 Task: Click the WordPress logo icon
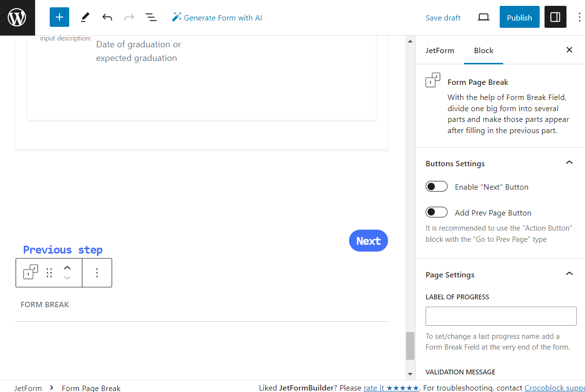click(17, 17)
